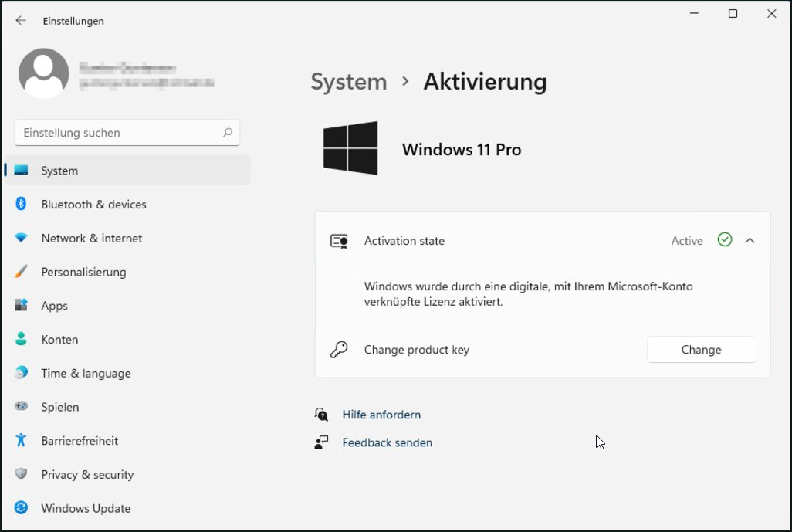Open Privacy & security settings
This screenshot has width=792, height=532.
click(x=127, y=474)
